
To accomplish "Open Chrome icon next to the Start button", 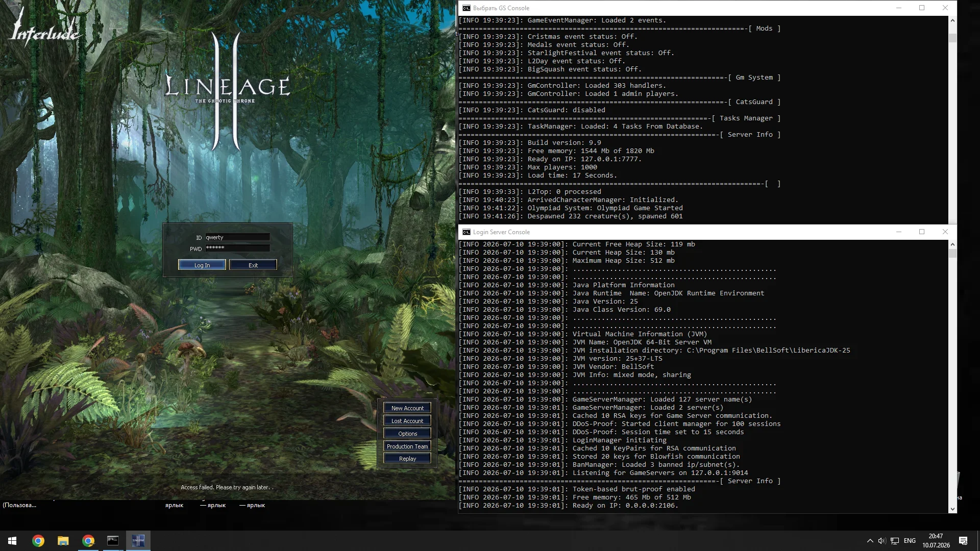I will click(x=38, y=541).
